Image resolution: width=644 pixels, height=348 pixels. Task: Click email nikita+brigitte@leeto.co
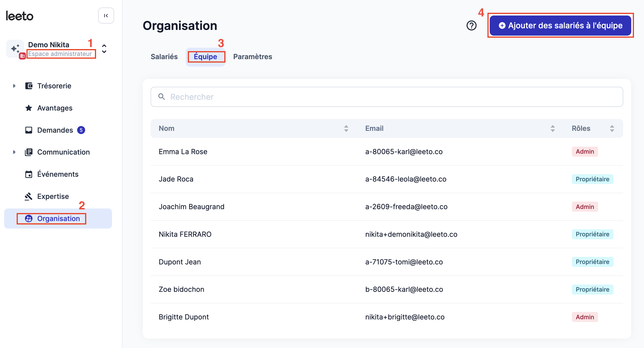tap(405, 317)
